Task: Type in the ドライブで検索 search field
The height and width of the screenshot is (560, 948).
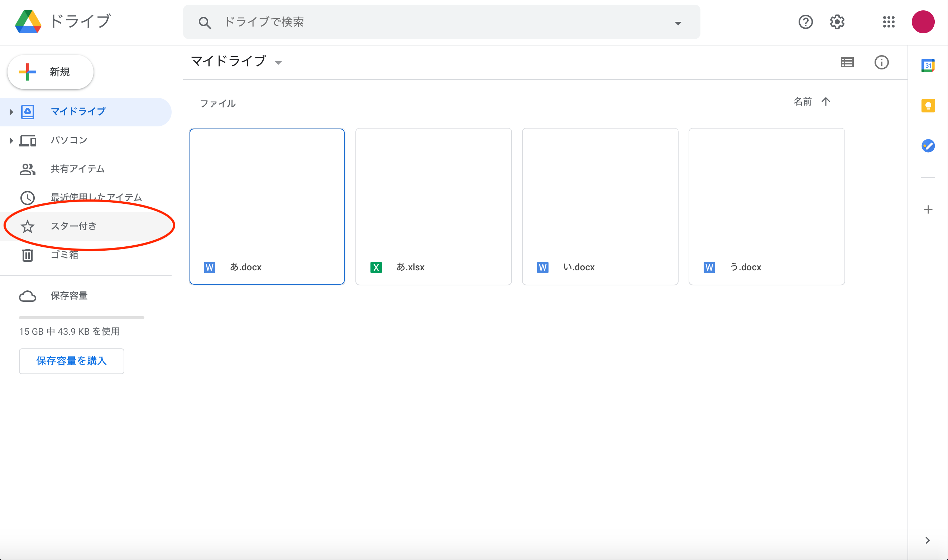Action: [x=441, y=22]
